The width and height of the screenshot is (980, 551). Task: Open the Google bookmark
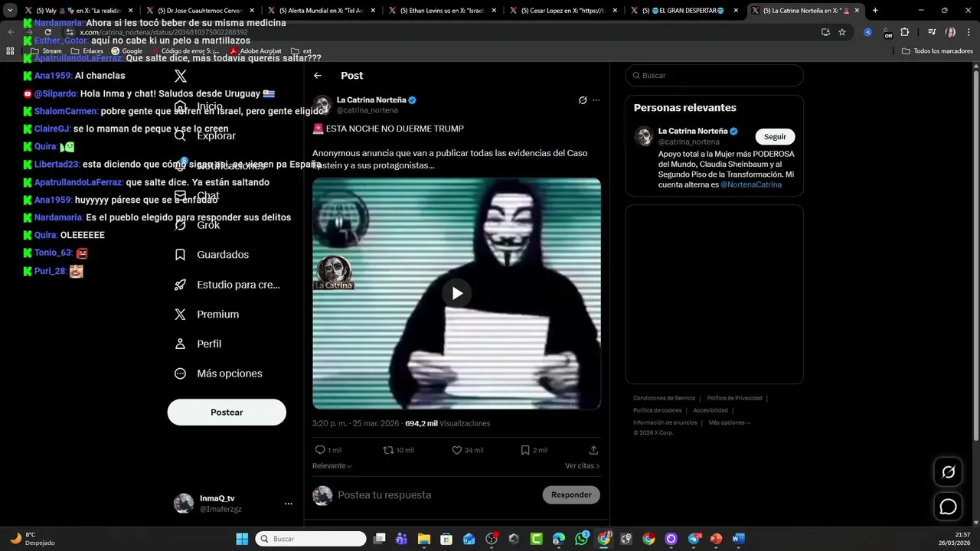click(127, 51)
